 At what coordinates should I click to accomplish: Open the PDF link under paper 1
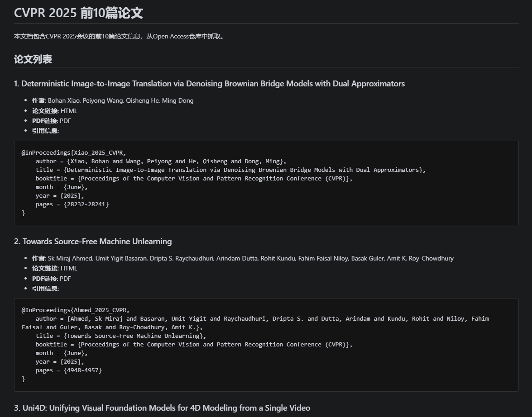[65, 121]
